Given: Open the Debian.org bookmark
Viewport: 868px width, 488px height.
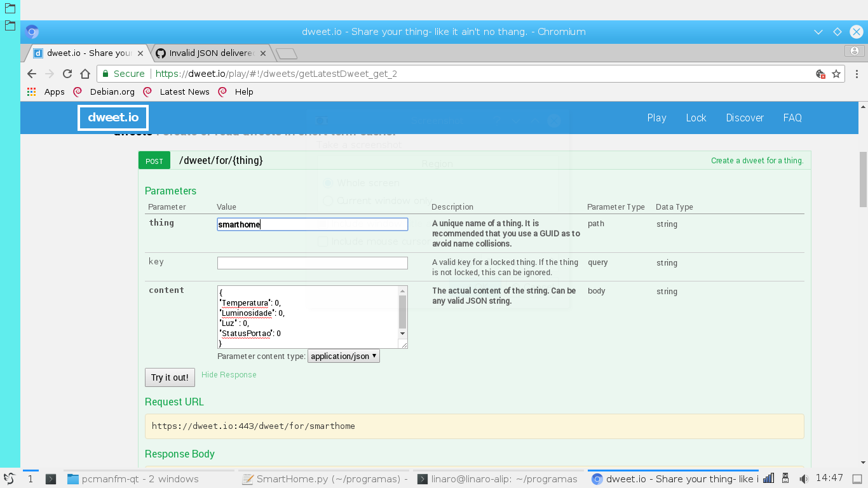Looking at the screenshot, I should point(104,91).
